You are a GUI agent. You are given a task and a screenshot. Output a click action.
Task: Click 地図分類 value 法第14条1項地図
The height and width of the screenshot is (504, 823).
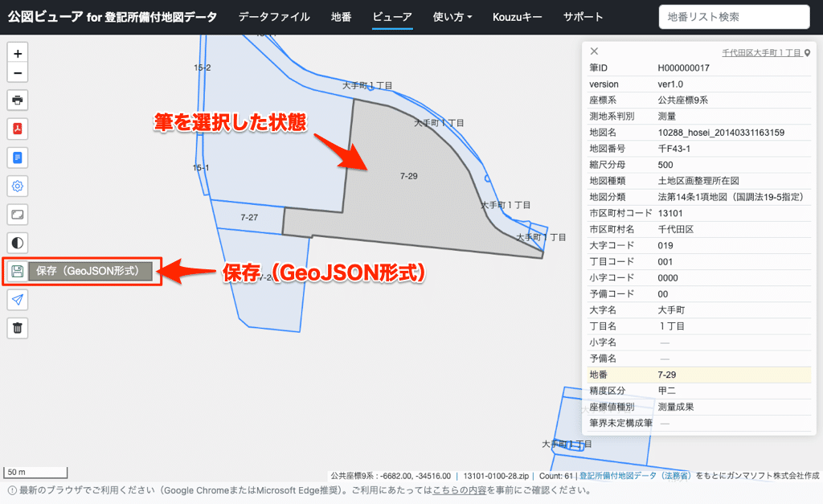[x=731, y=197]
